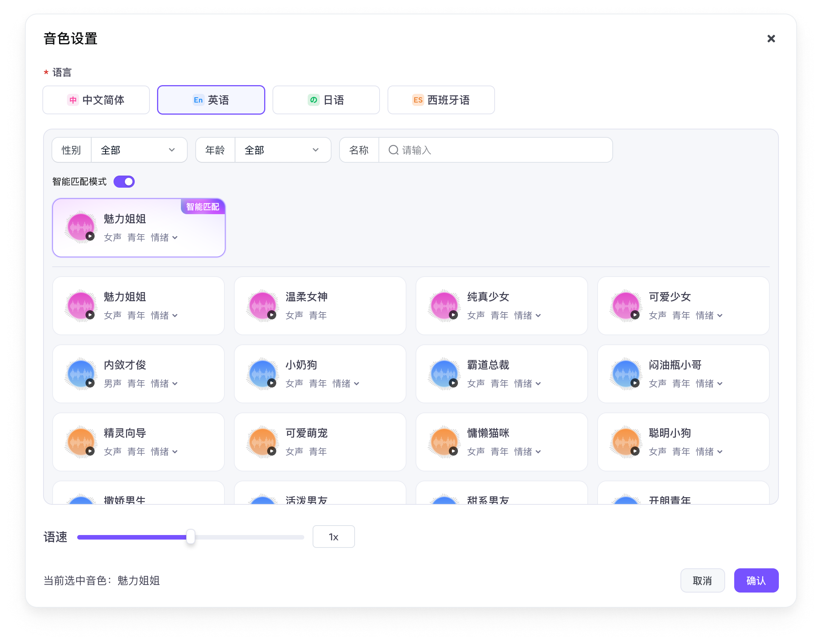Select 西班牙语 language tab

click(441, 100)
